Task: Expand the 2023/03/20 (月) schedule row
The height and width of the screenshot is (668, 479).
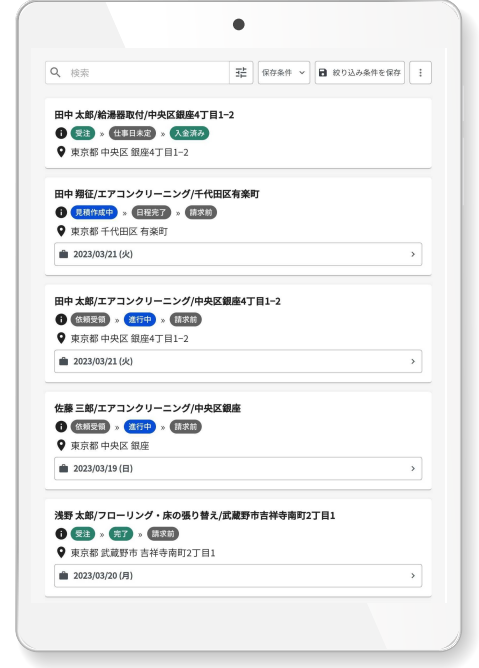Action: pos(238,576)
